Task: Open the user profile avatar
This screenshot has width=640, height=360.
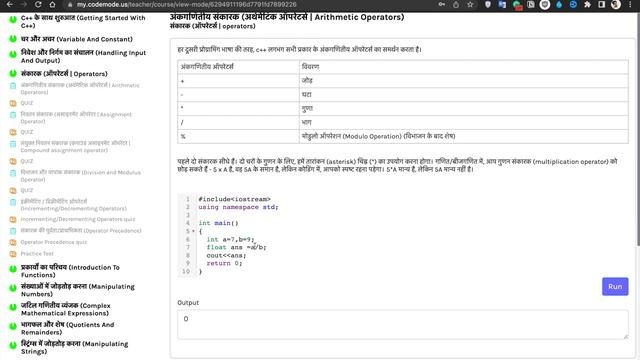Action: [x=616, y=4]
